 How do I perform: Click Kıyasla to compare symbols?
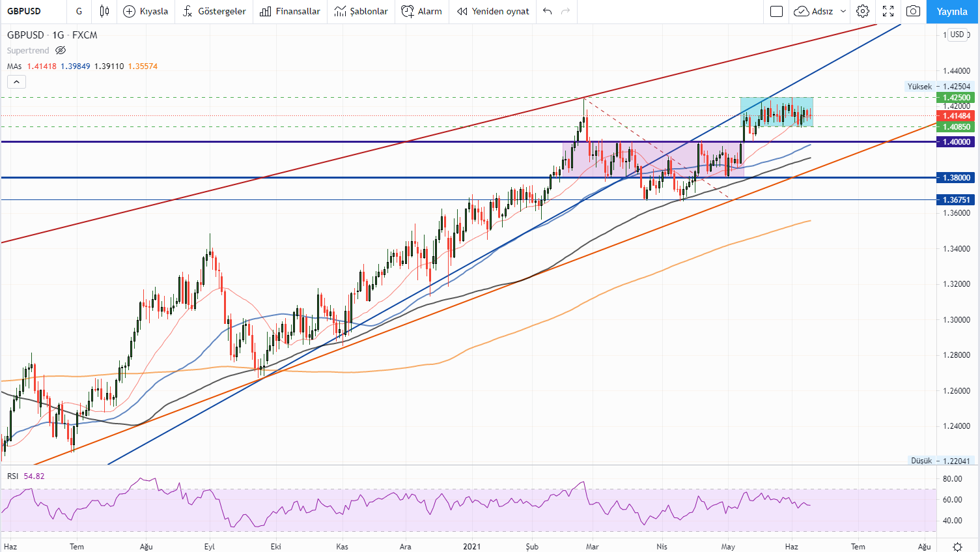click(146, 11)
